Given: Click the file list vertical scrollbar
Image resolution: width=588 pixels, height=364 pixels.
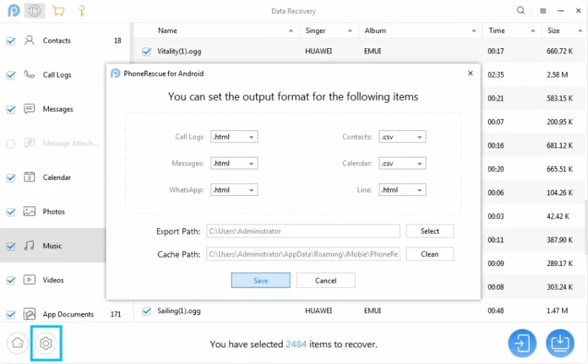Looking at the screenshot, I should [x=586, y=227].
